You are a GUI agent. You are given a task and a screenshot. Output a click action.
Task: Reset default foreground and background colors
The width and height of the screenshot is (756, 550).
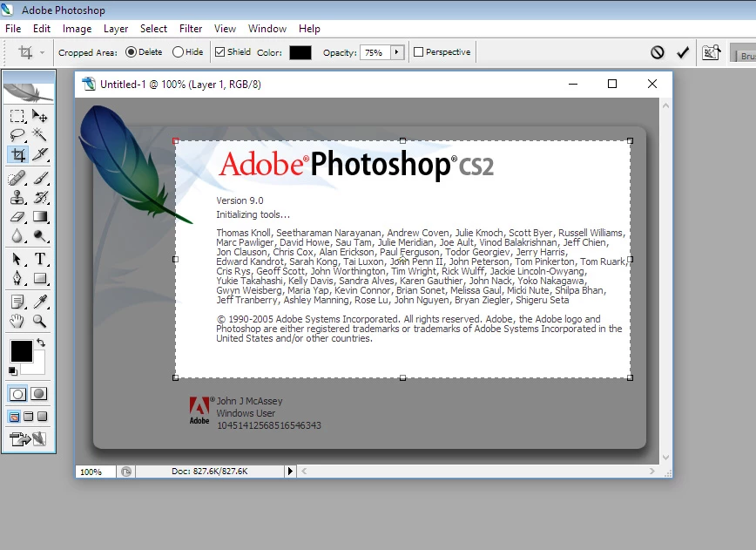point(13,371)
